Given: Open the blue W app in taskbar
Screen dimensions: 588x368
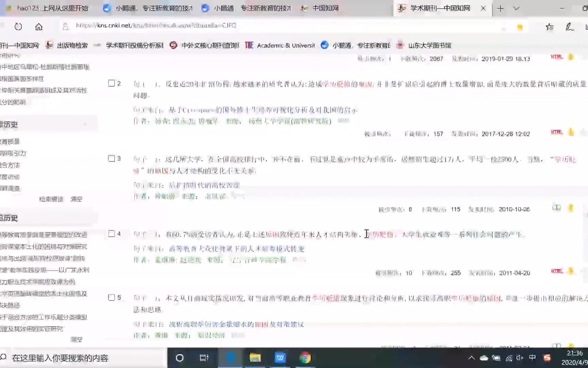Looking at the screenshot, I should tap(280, 358).
